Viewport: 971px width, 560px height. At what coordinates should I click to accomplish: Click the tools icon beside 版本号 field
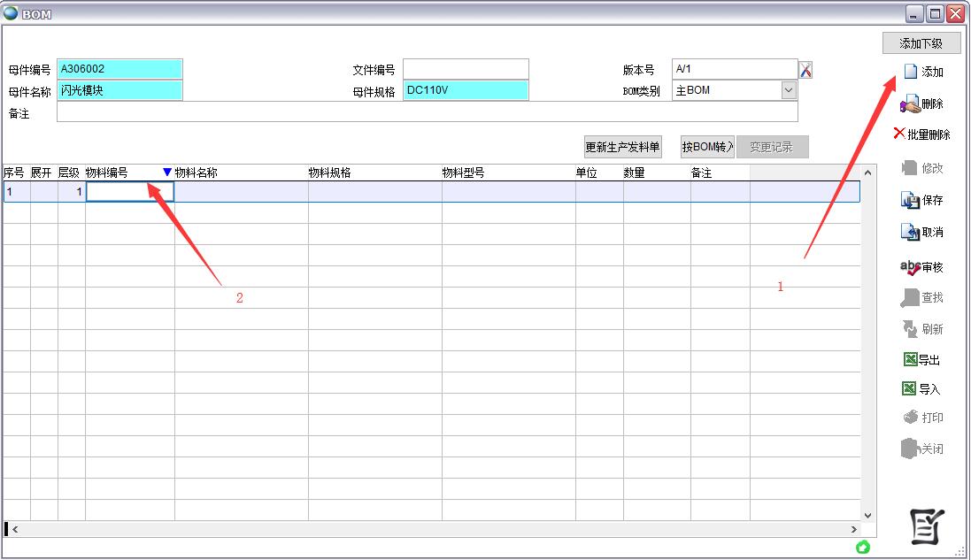click(805, 70)
